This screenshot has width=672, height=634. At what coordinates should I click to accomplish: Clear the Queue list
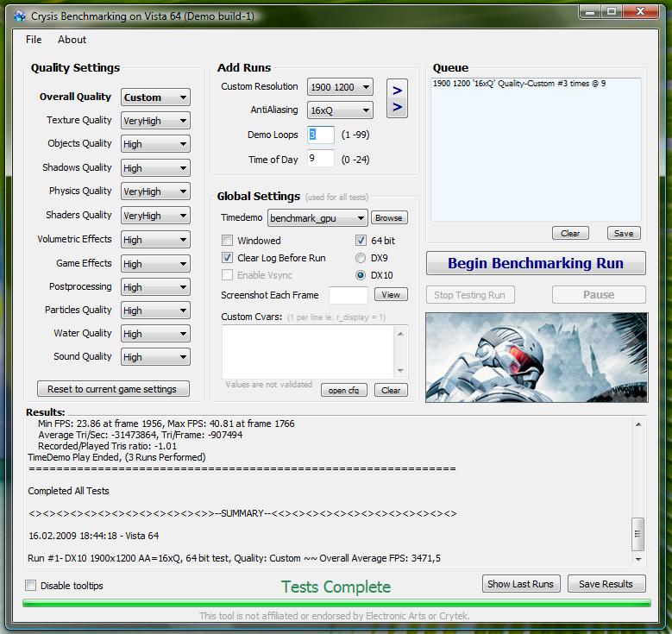click(570, 233)
